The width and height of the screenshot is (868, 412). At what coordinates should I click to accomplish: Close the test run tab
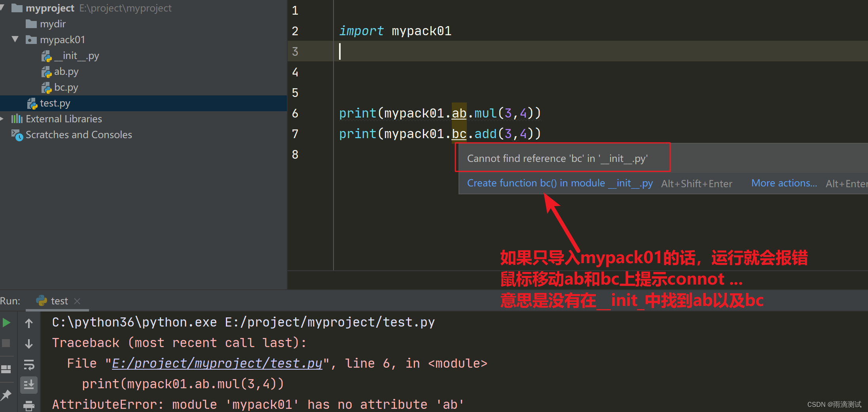pos(77,301)
